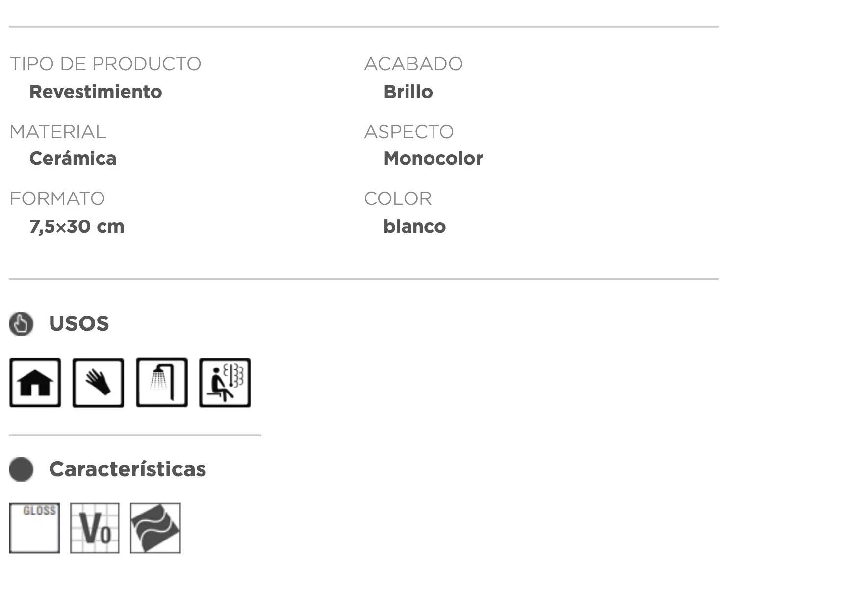
Task: Click the V0 shade variation icon
Action: 95,528
